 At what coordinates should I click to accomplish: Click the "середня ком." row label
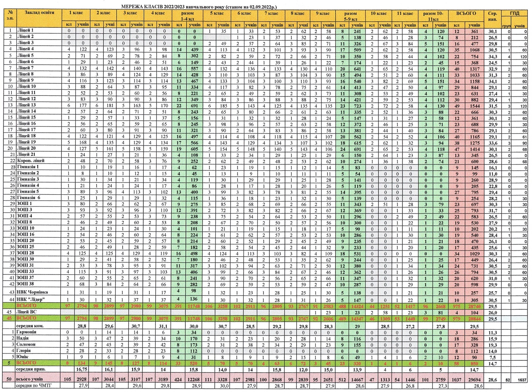coord(30,326)
